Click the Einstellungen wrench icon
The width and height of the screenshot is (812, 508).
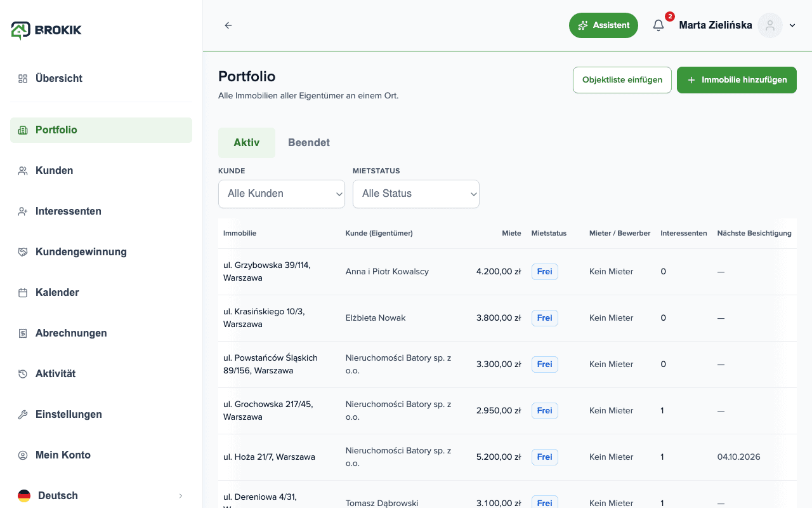23,415
